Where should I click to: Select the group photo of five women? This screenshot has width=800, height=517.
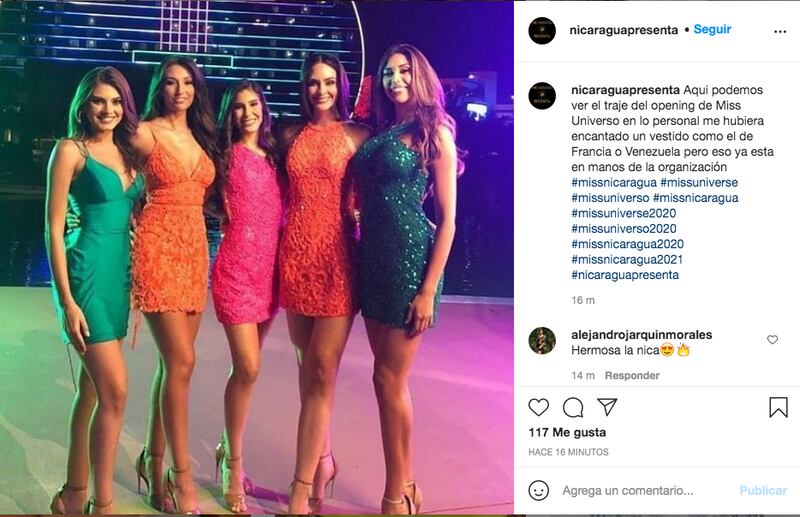click(257, 258)
